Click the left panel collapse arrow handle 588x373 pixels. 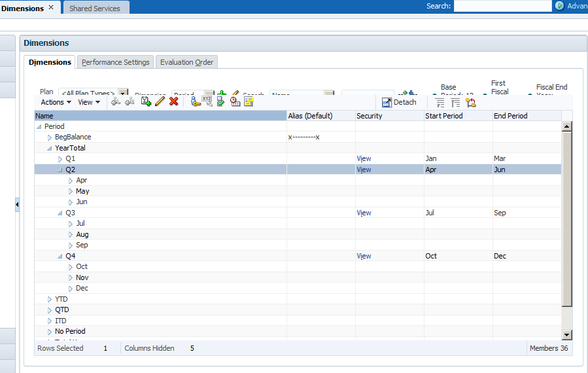[x=17, y=205]
